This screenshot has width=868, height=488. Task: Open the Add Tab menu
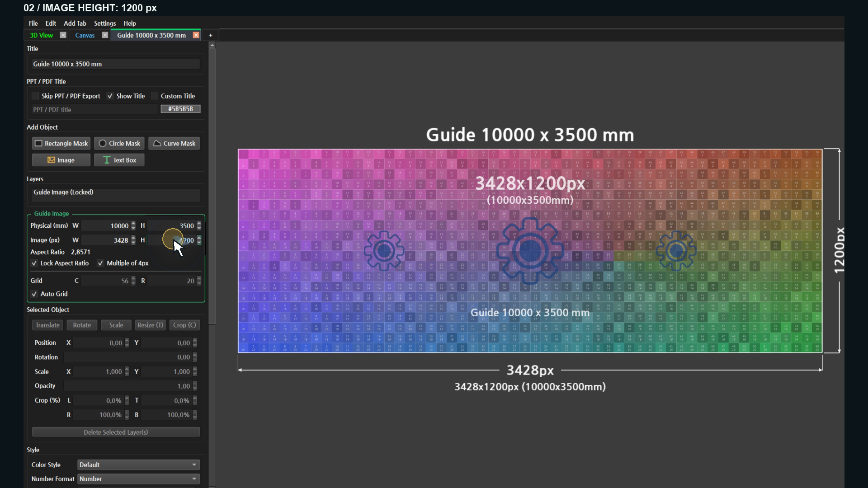pyautogui.click(x=75, y=23)
